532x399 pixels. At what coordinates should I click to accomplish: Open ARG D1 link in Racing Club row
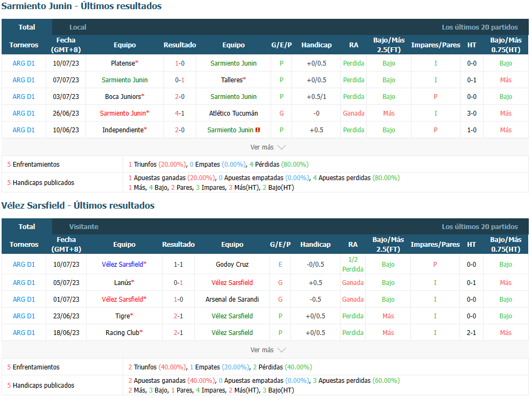tap(24, 332)
